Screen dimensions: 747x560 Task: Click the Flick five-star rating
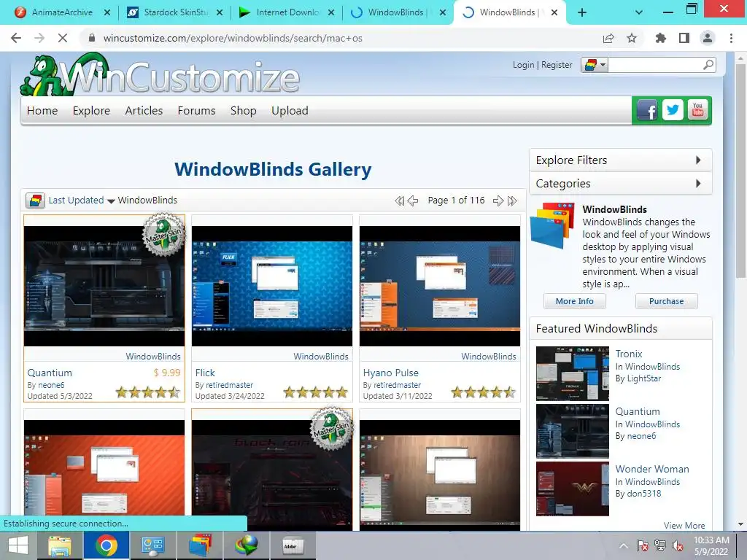pyautogui.click(x=316, y=392)
